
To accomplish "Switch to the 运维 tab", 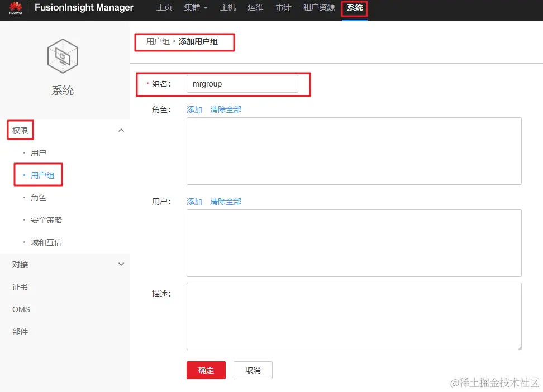I will [255, 7].
